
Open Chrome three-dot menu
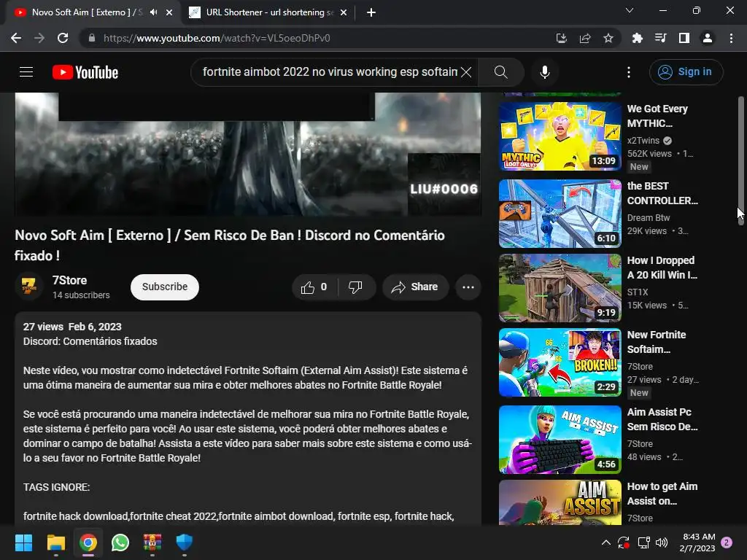tap(731, 38)
